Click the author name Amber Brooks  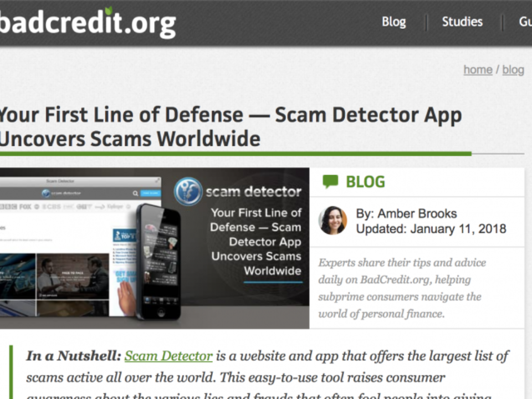417,214
